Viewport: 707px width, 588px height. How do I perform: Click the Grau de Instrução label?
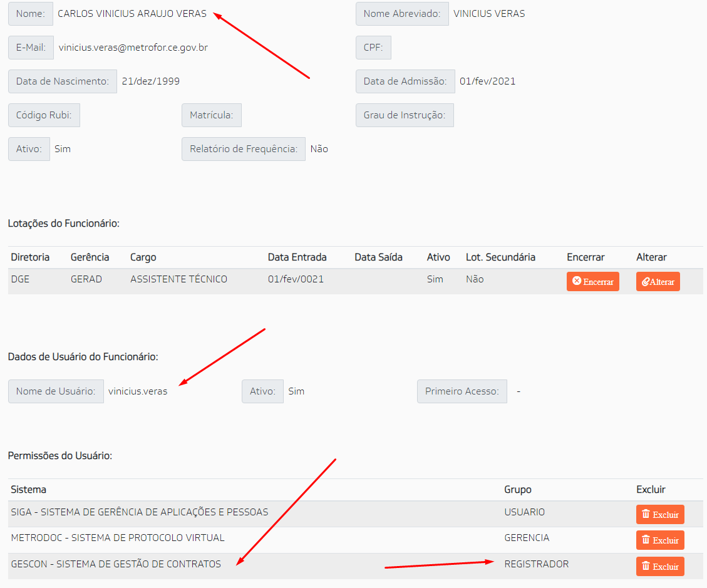click(405, 115)
